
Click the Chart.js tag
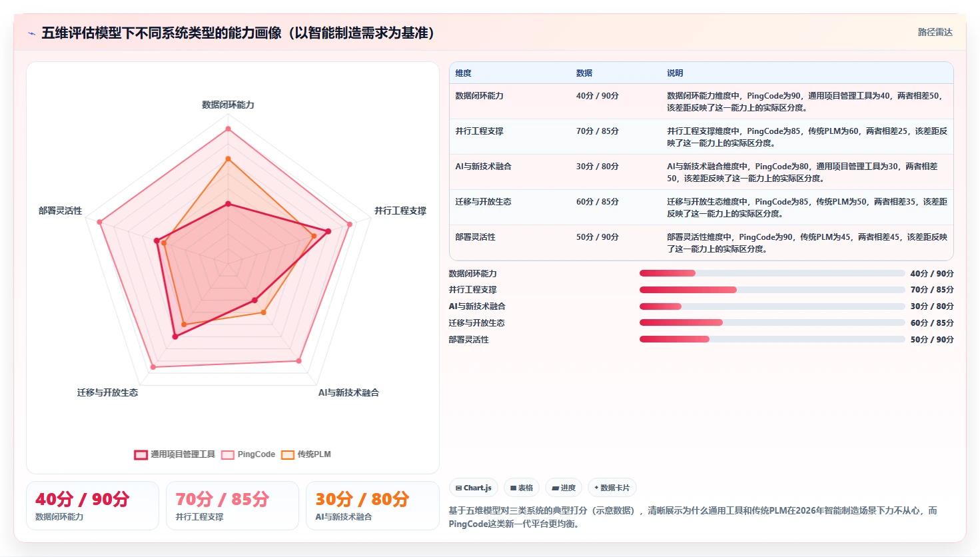click(x=474, y=488)
